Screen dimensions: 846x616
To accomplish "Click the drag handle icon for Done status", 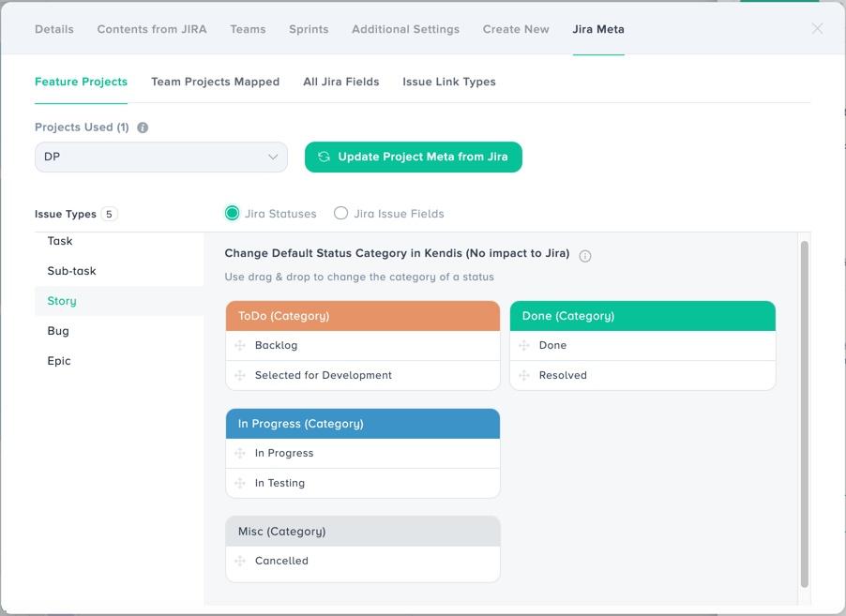I will coord(524,345).
